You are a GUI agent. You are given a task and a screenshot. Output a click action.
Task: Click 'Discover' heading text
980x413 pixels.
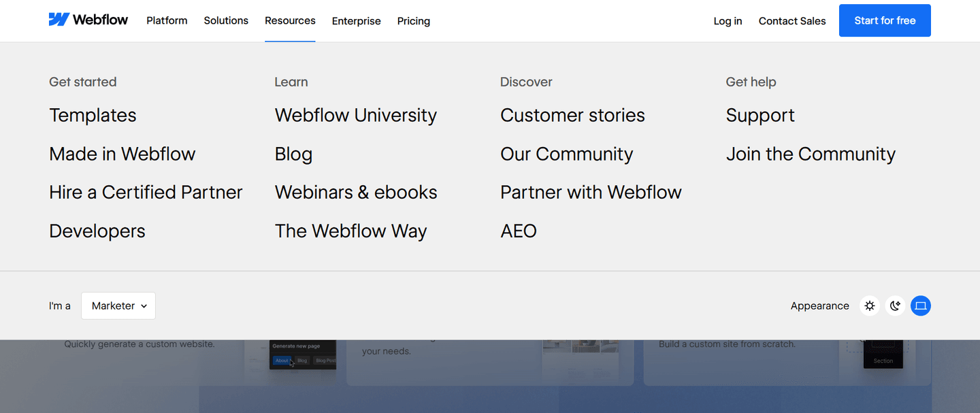click(526, 82)
